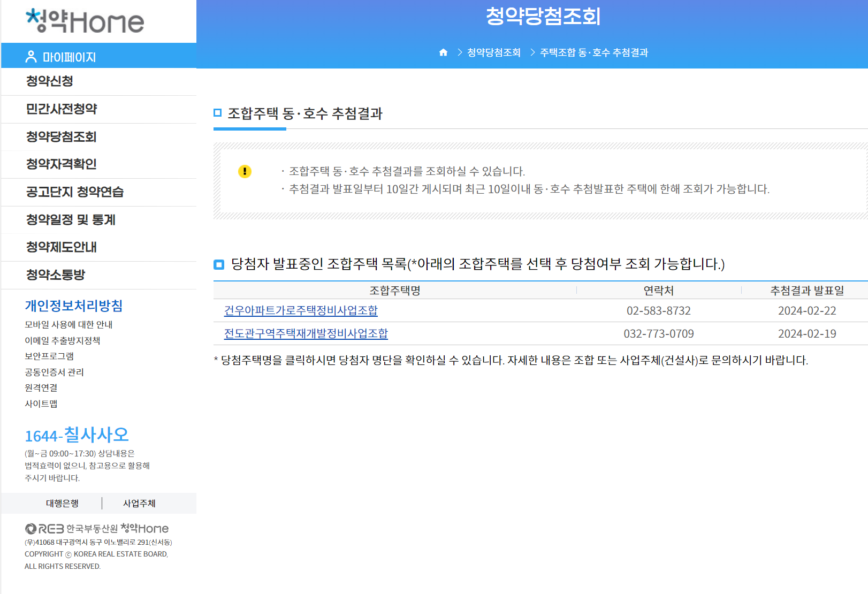Click the yellow exclamation notice icon
This screenshot has height=594, width=868.
pyautogui.click(x=245, y=171)
